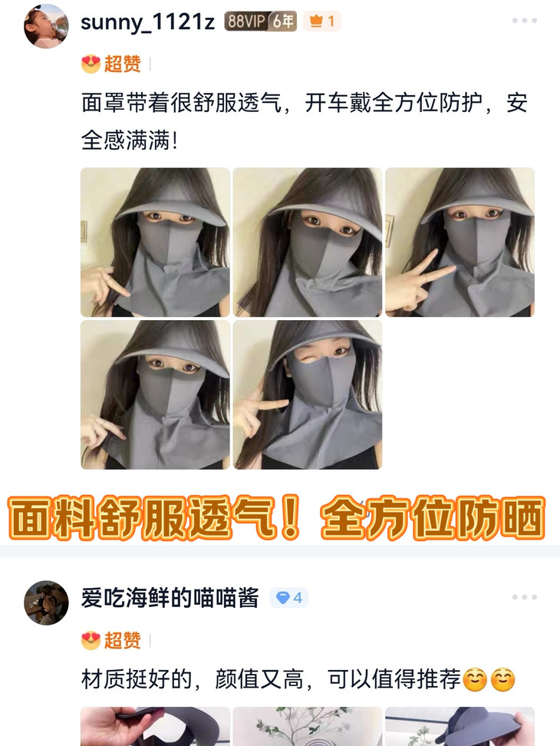This screenshot has width=560, height=746.
Task: Open middle thumbnail with plant in second review
Action: [x=308, y=727]
